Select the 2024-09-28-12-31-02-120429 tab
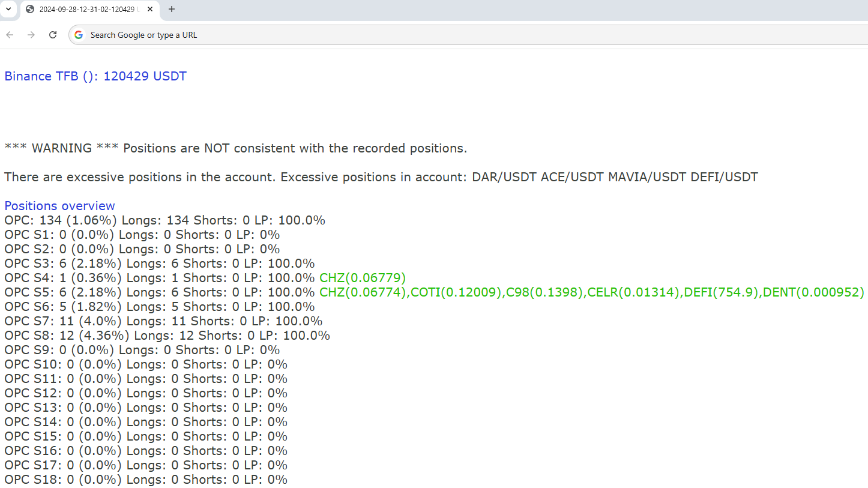868x488 pixels. pos(87,9)
